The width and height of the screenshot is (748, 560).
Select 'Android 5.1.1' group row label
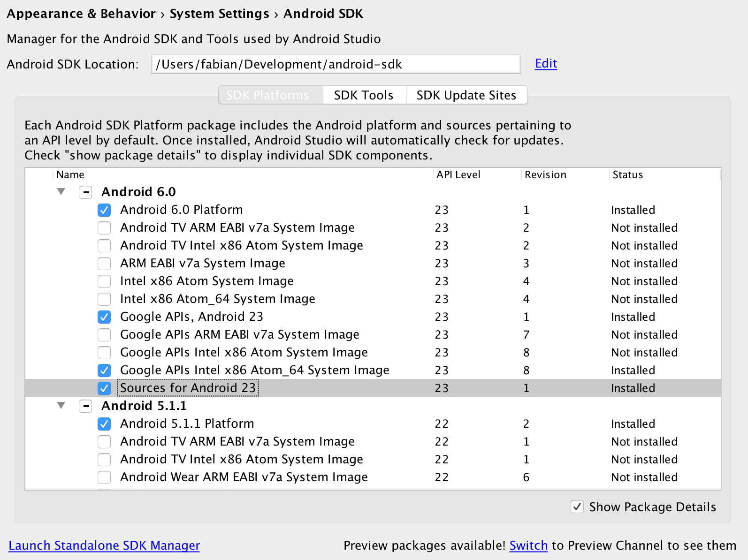click(x=144, y=406)
